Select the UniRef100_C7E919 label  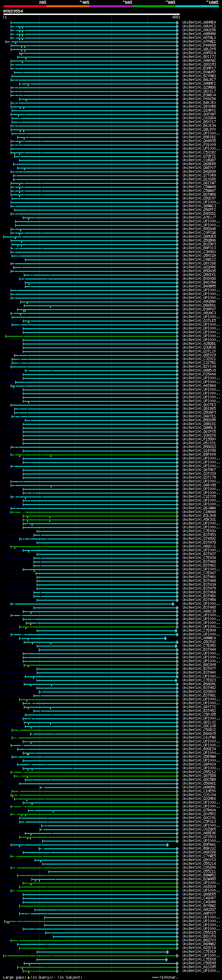(199, 951)
